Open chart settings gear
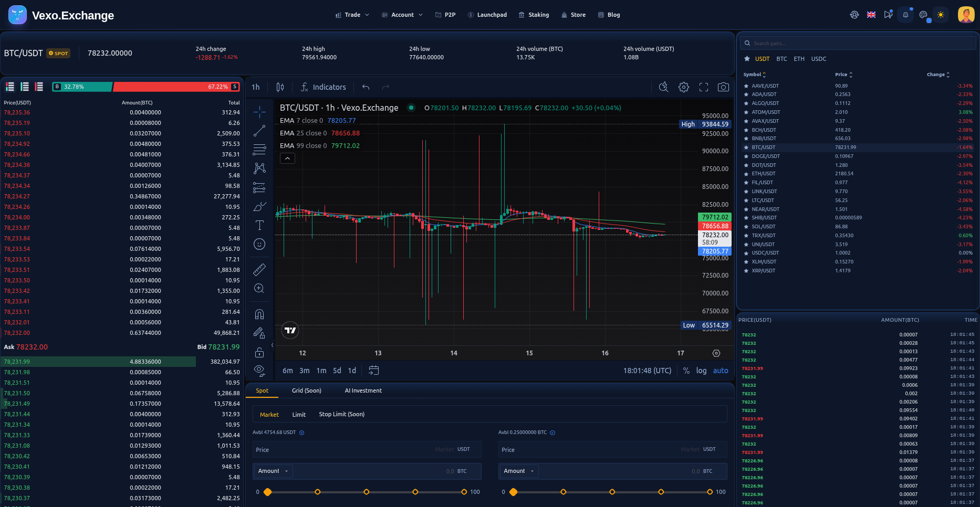The image size is (980, 507). pyautogui.click(x=684, y=87)
